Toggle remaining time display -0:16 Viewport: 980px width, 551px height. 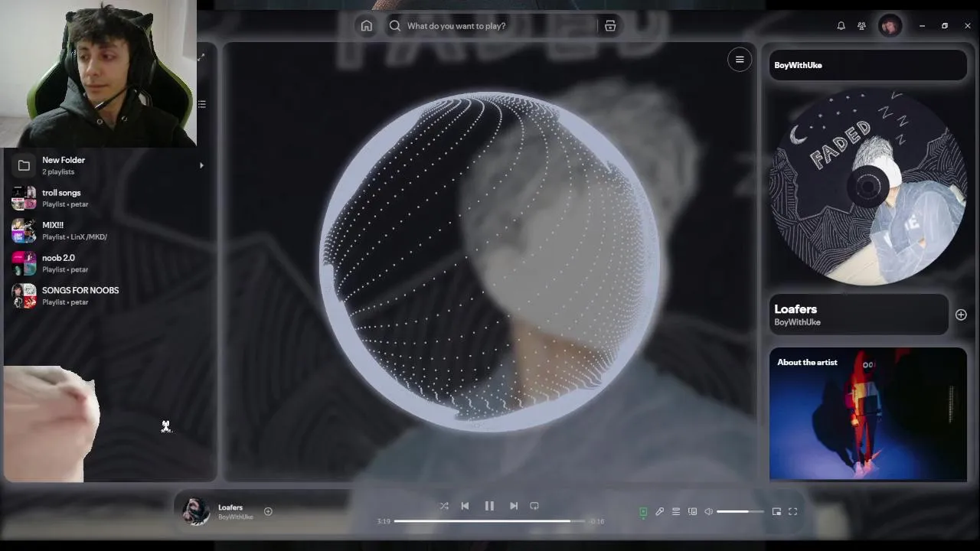(x=597, y=521)
